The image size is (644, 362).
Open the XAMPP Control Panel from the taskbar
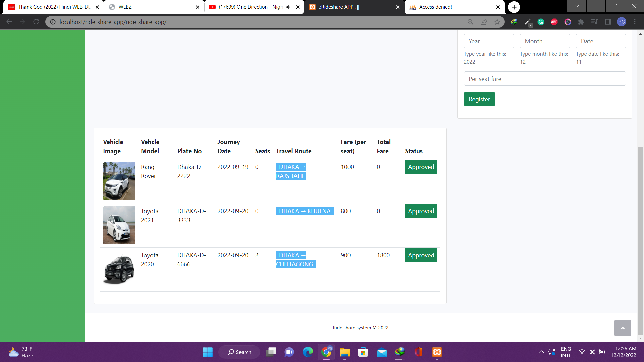click(437, 352)
